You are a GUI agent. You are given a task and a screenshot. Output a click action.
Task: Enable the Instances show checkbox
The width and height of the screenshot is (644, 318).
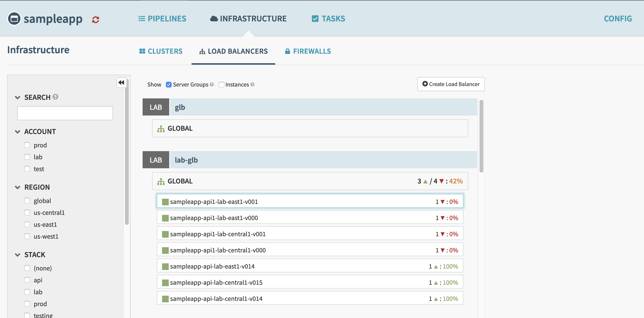(221, 85)
